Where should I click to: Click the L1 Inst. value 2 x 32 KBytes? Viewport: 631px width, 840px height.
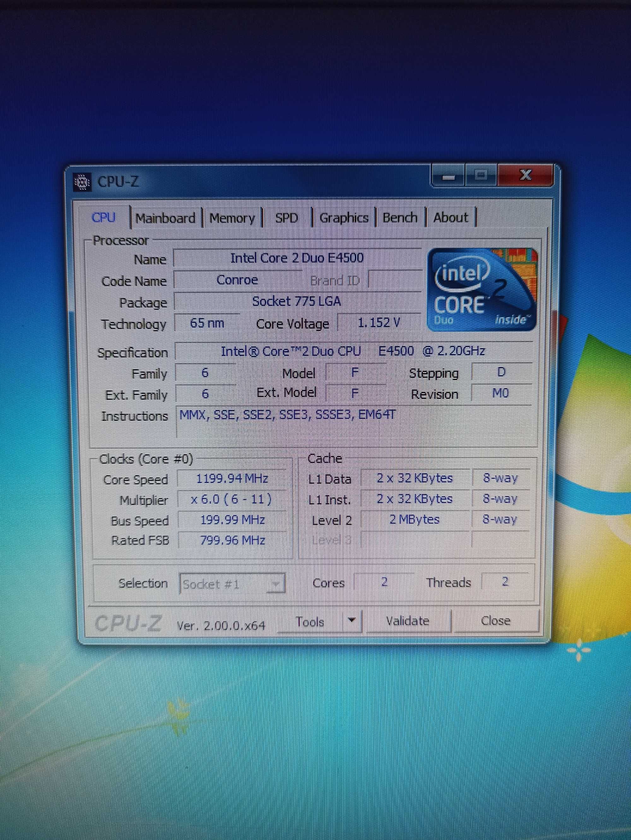tap(415, 499)
